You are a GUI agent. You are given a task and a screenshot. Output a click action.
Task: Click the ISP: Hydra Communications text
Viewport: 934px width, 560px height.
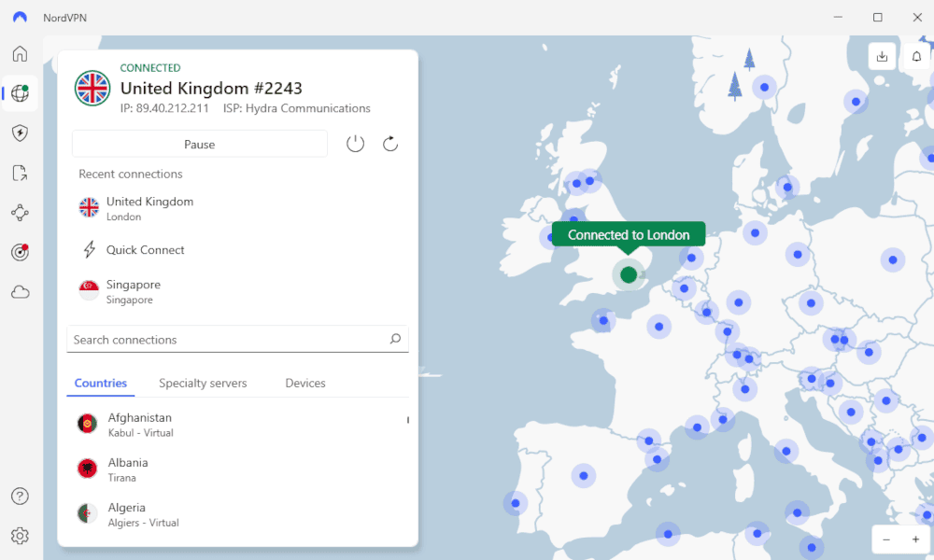[297, 108]
